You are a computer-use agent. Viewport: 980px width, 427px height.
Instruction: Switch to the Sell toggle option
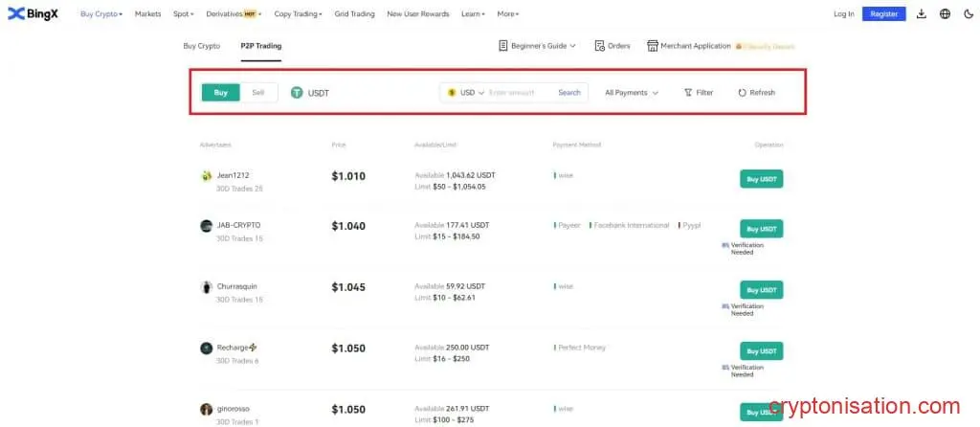pyautogui.click(x=258, y=93)
